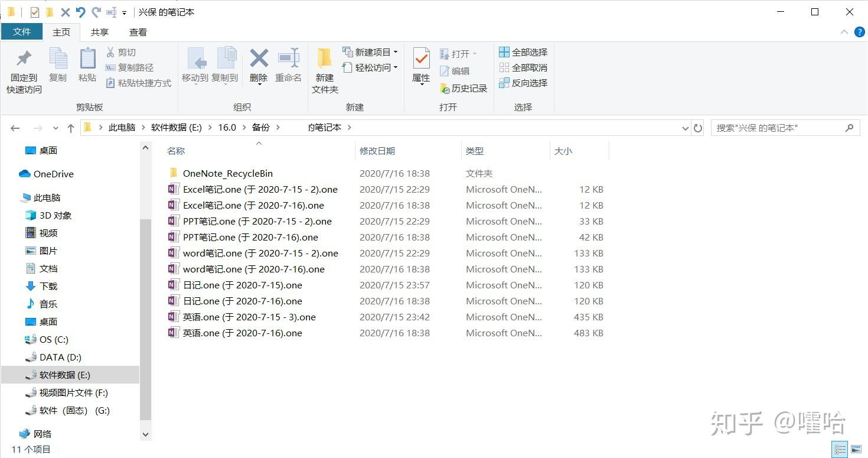Image resolution: width=868 pixels, height=458 pixels.
Task: Expand path after 16.0 breadcrumb
Action: tap(244, 128)
